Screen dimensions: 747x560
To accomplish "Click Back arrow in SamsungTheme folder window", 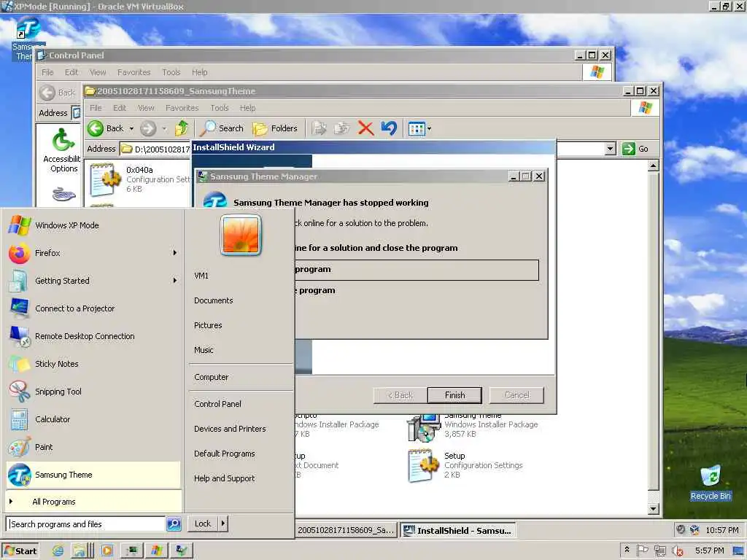I will pos(105,128).
